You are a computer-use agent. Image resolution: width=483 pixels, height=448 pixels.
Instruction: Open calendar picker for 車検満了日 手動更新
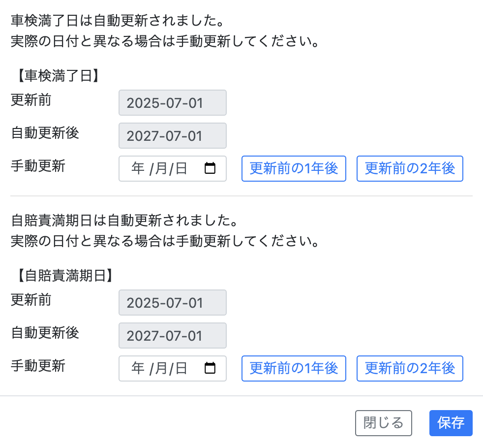click(x=210, y=168)
